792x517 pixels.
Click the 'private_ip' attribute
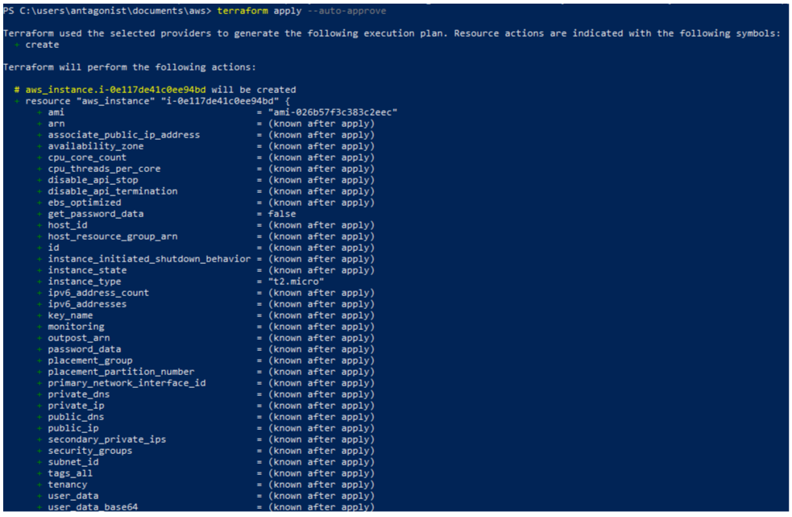(76, 405)
